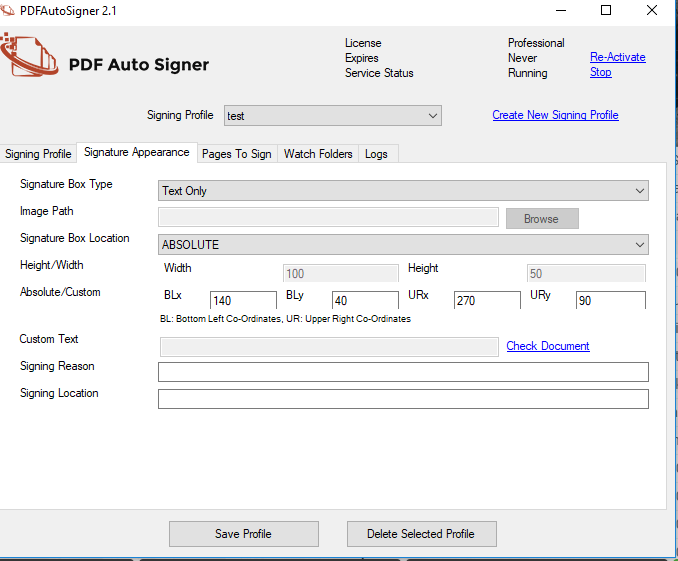
Task: Click the Width field showing 100
Action: click(x=341, y=273)
